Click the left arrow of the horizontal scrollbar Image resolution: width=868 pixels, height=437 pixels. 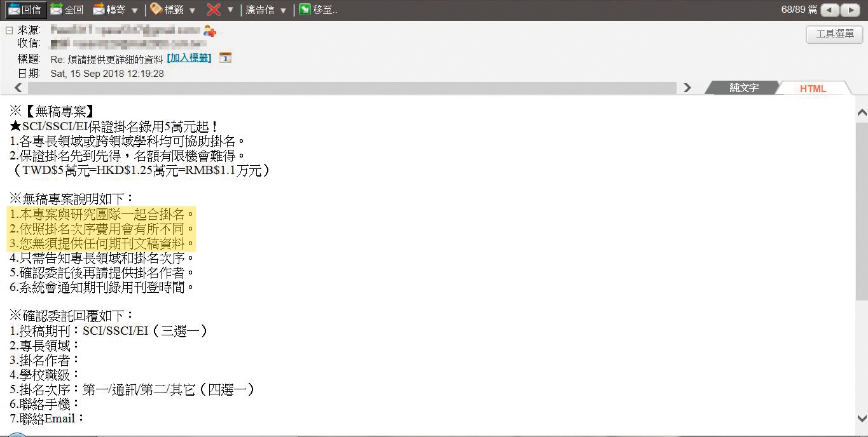18,88
